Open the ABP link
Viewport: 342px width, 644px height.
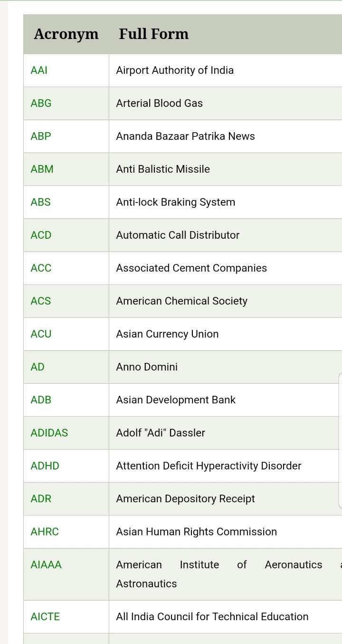click(41, 137)
